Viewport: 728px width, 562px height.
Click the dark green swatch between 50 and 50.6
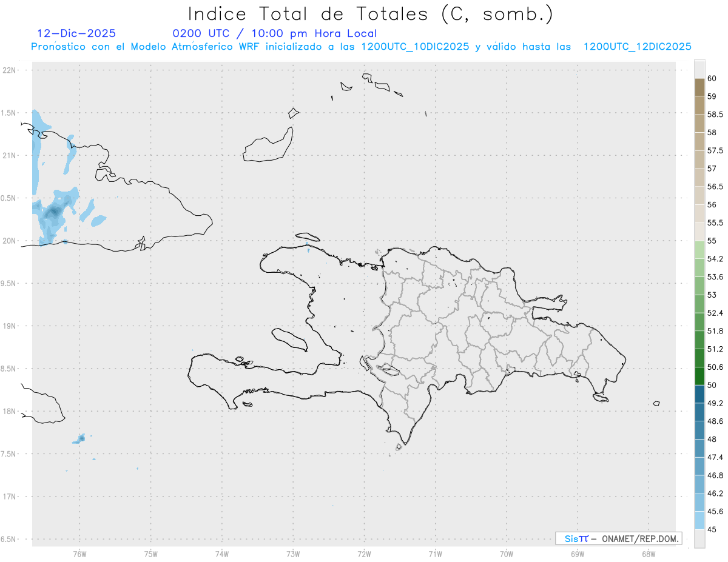tap(699, 376)
